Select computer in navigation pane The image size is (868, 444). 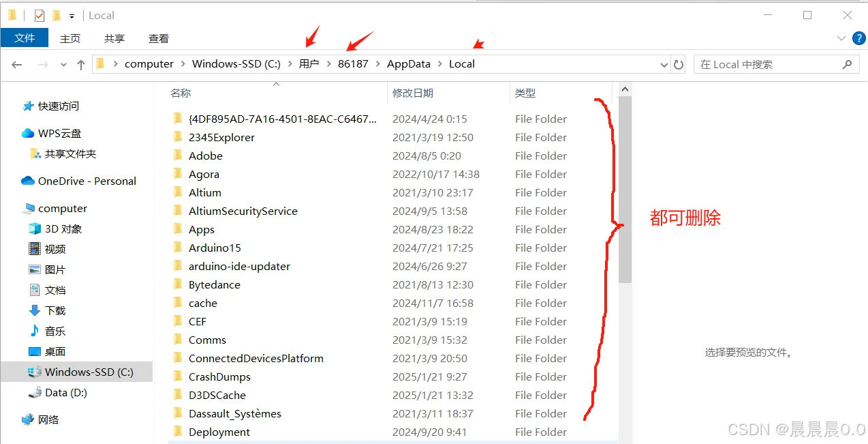point(55,208)
